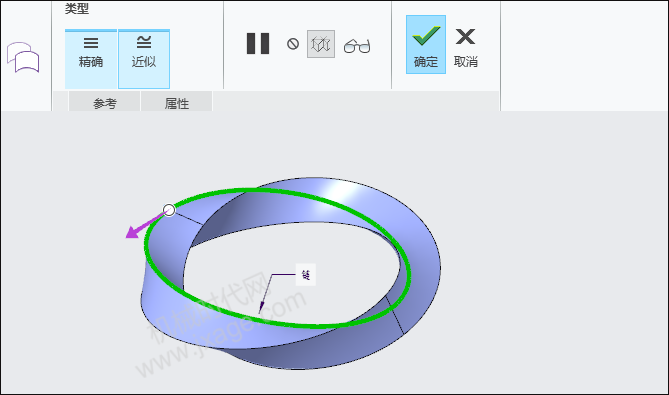This screenshot has height=395, width=669.
Task: Open the 属性 tab
Action: 177,103
